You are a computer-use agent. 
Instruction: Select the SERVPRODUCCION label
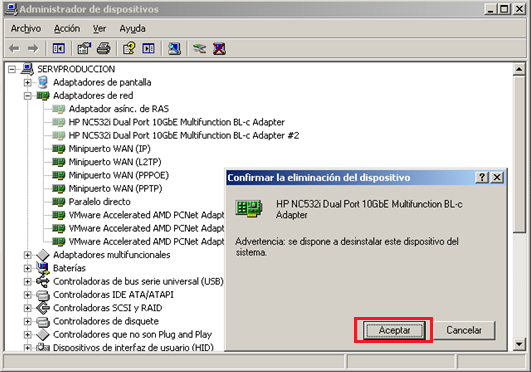pyautogui.click(x=76, y=69)
